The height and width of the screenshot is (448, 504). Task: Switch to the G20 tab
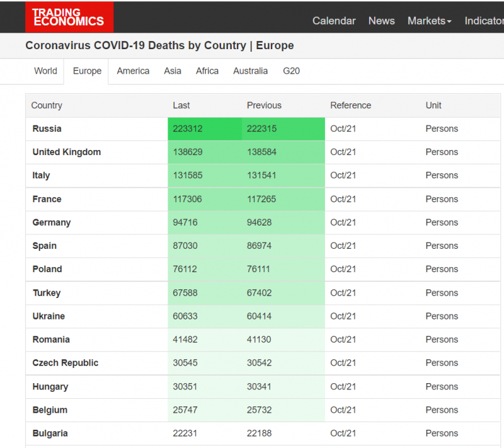(x=291, y=71)
